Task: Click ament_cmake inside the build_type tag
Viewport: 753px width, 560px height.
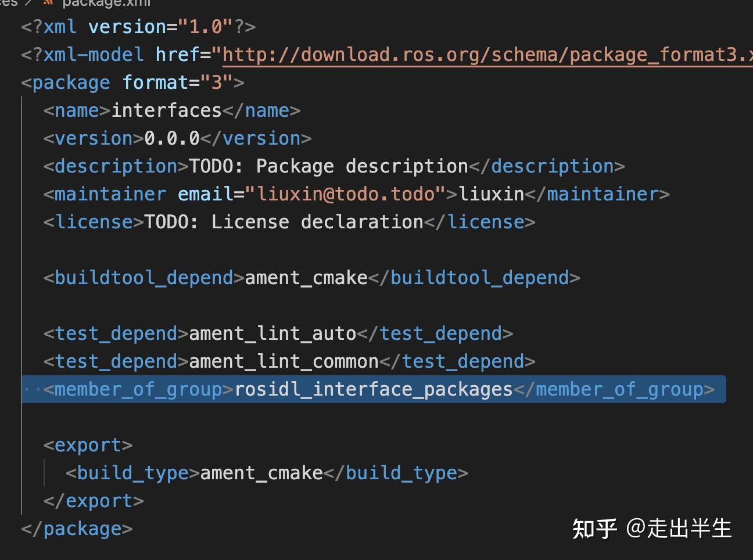Action: coord(261,473)
